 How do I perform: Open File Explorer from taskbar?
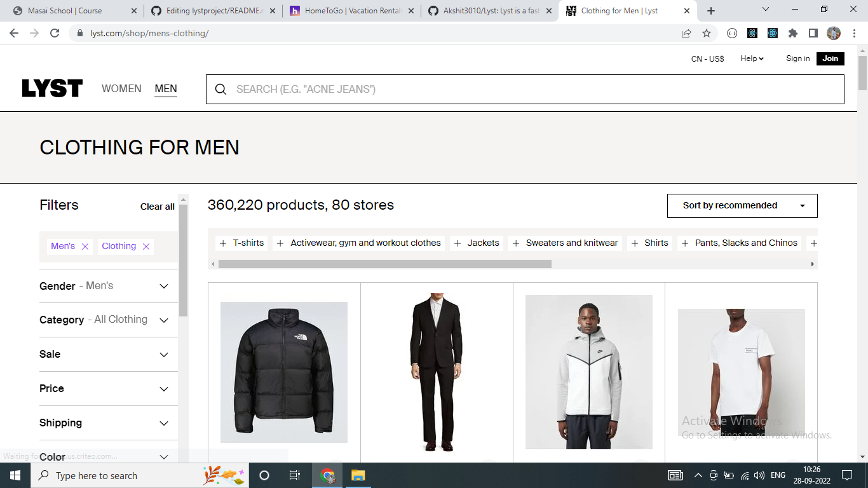point(358,475)
